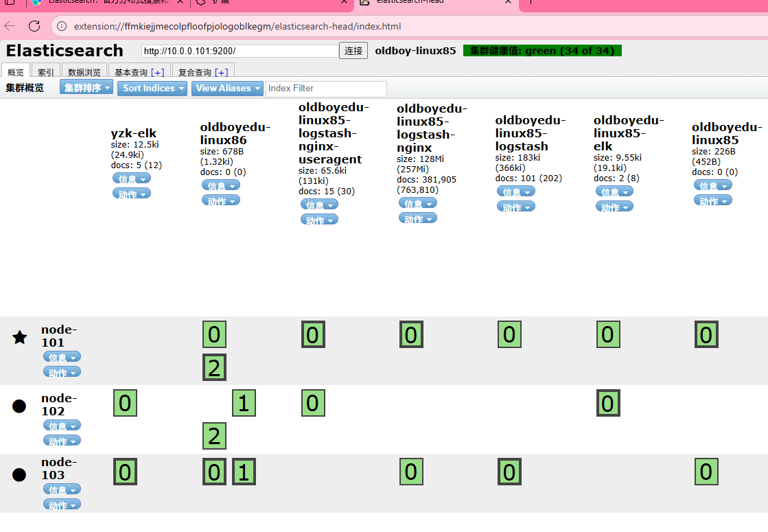Open 信息 dropdown for linux85-logstash index
The width and height of the screenshot is (768, 532).
515,192
